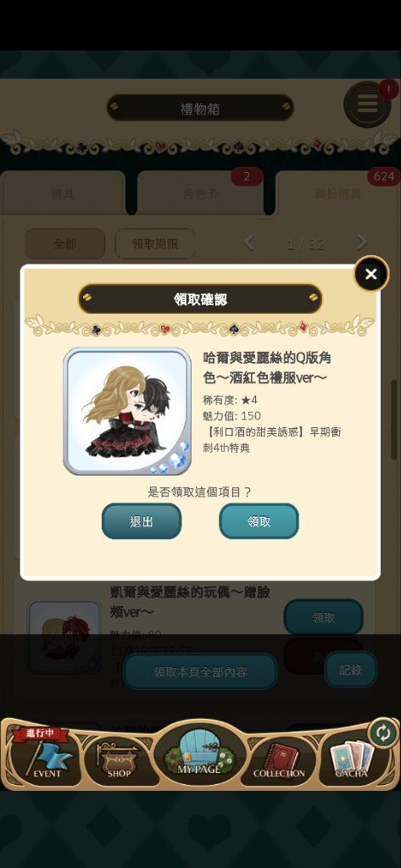Switch to the 道具 tab

tap(63, 193)
